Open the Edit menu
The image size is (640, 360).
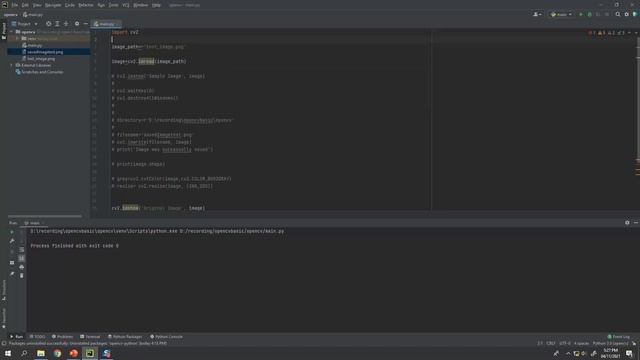coord(25,5)
